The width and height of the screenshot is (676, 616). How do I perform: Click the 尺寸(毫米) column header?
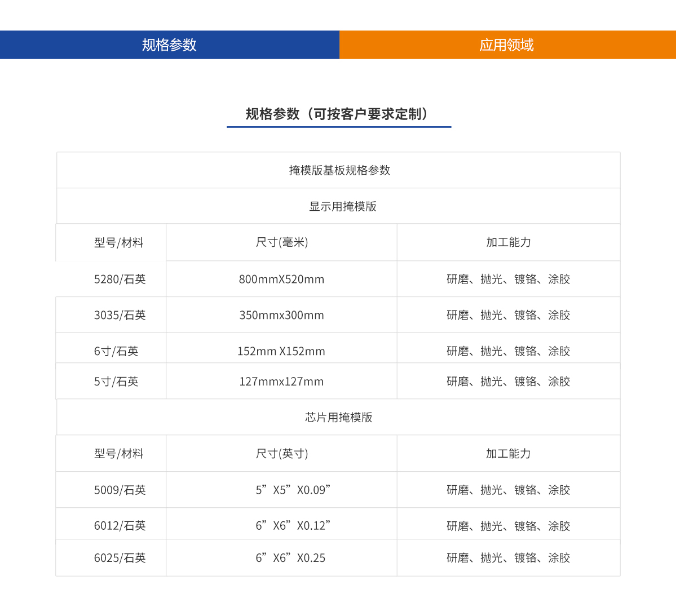[x=281, y=242]
